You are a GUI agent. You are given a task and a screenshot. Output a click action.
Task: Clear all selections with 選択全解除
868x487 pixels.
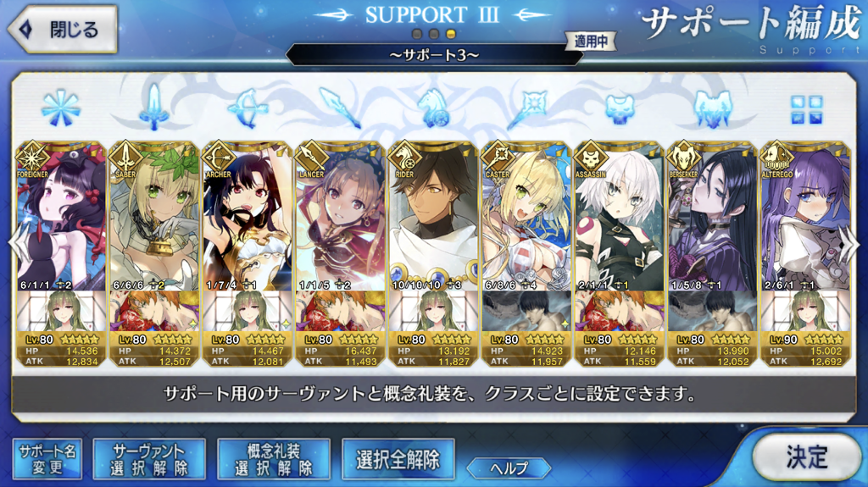[398, 459]
